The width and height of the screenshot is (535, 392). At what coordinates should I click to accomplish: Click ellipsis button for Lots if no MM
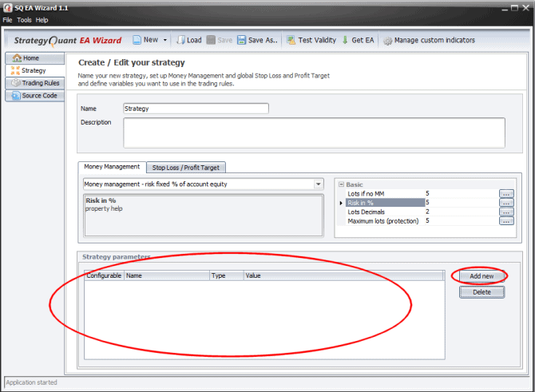point(506,194)
